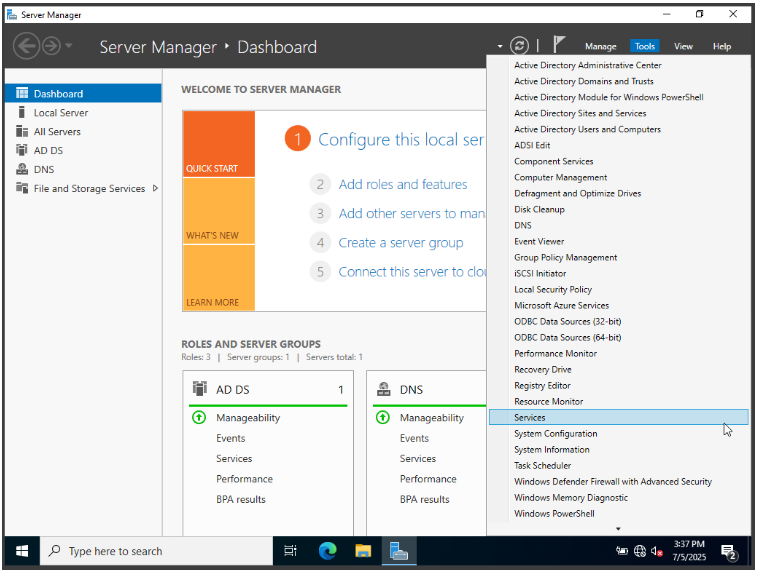Open DNS in the Tools menu
The image size is (757, 572).
(x=522, y=225)
